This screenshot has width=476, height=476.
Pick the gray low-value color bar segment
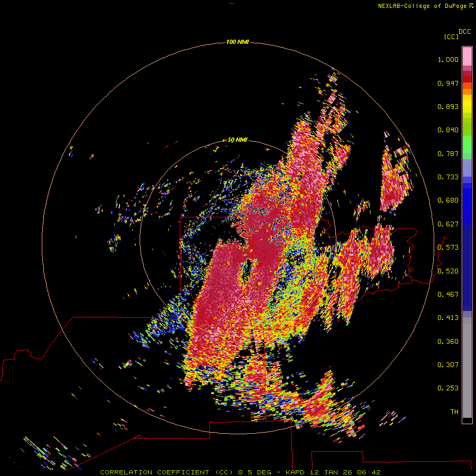467,368
